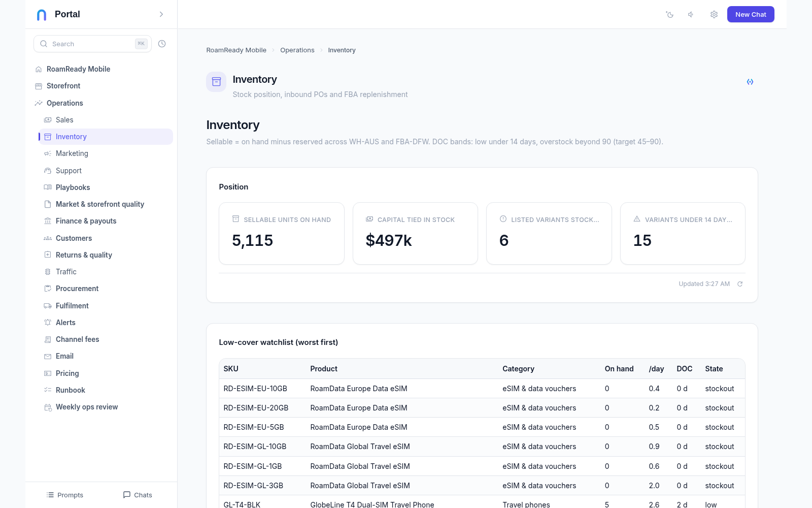The width and height of the screenshot is (812, 508).
Task: Click the blue code view icon
Action: coord(750,82)
